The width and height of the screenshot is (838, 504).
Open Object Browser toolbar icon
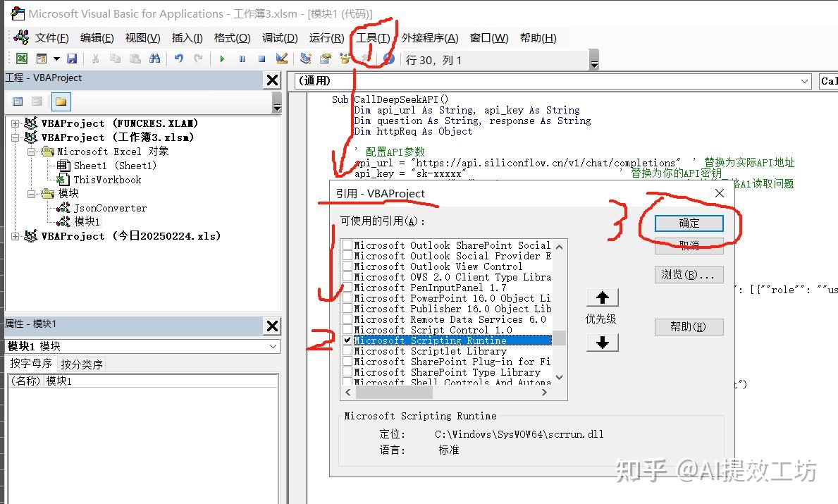point(345,59)
